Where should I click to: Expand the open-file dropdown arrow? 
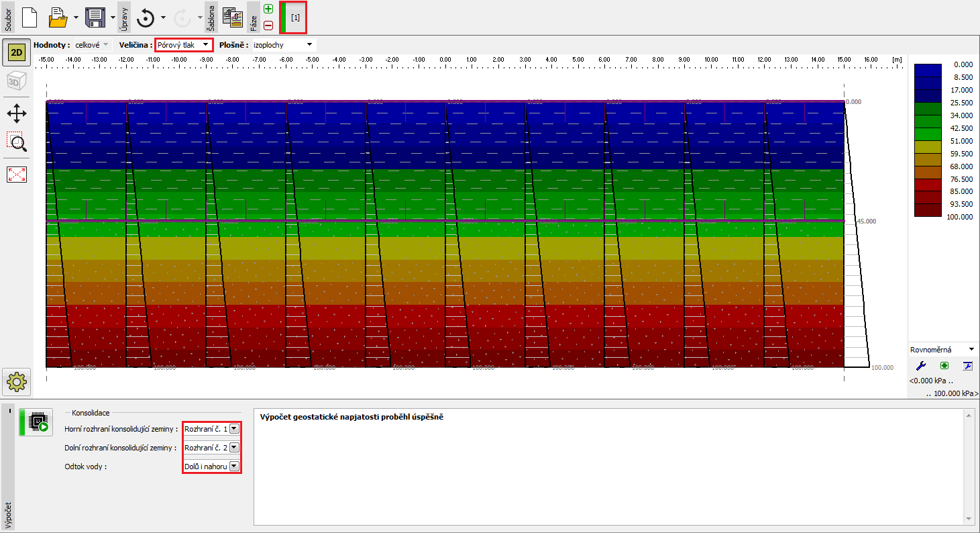[x=76, y=18]
